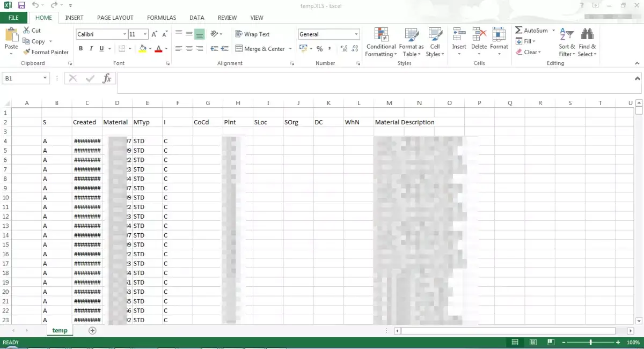This screenshot has height=349, width=644.
Task: Switch to the VIEW tab
Action: click(x=257, y=18)
